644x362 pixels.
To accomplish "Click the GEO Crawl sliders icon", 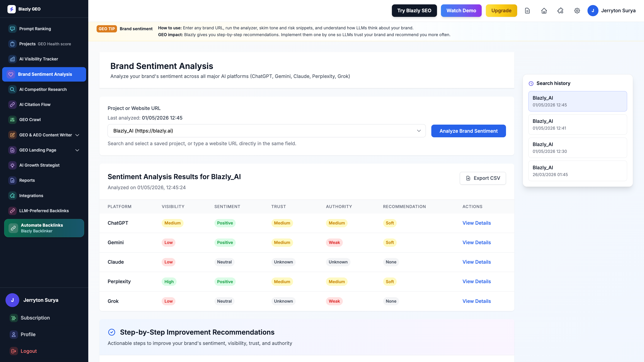I will click(x=12, y=120).
